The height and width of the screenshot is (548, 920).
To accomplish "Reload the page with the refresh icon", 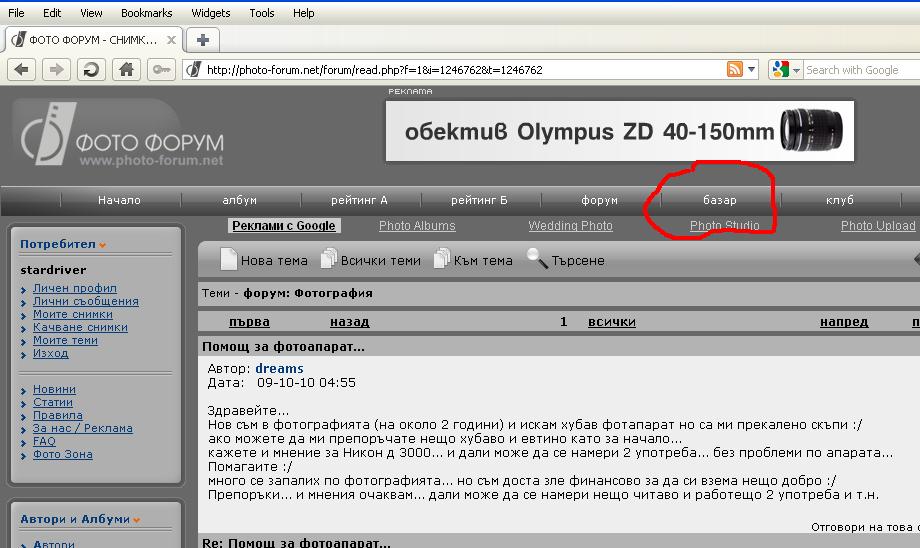I will click(x=91, y=69).
